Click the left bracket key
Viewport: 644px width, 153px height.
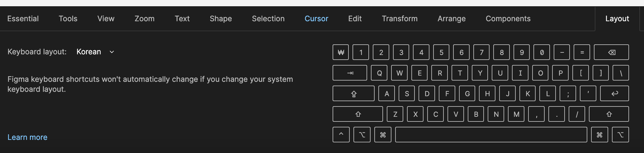[580, 73]
